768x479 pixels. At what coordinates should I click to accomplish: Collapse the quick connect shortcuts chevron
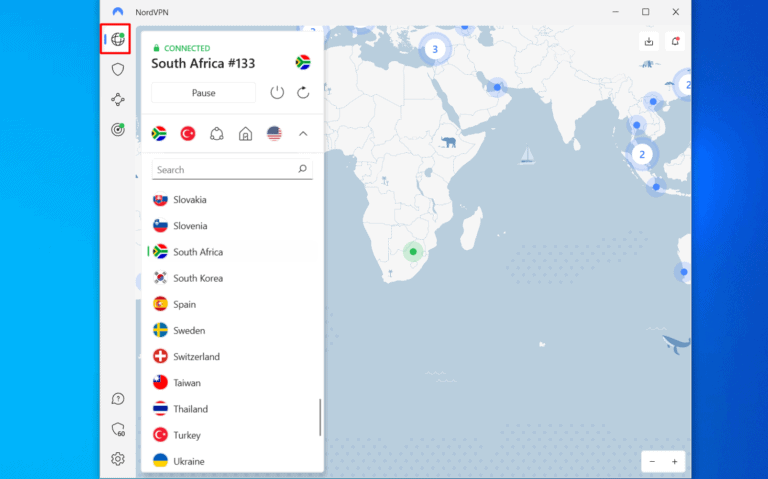click(x=303, y=134)
